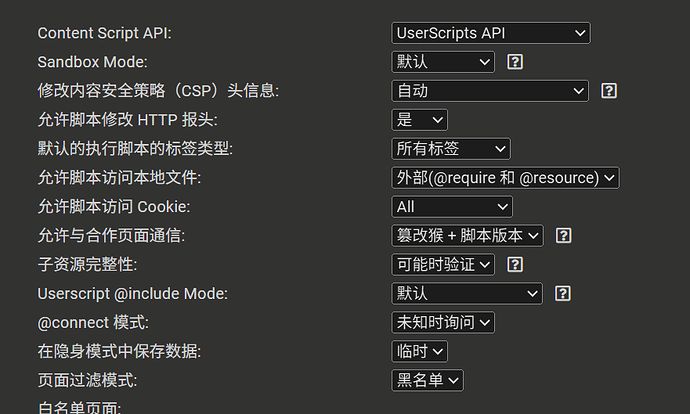Open the @connect 模式 dropdown
This screenshot has height=414, width=690.
pyautogui.click(x=443, y=322)
